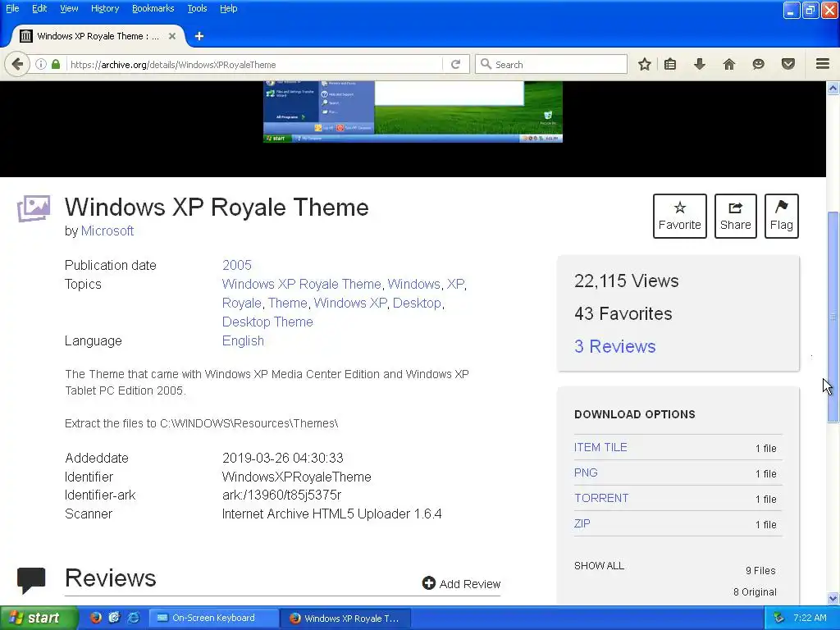Click the Favorite button
The width and height of the screenshot is (840, 630).
[x=680, y=216]
